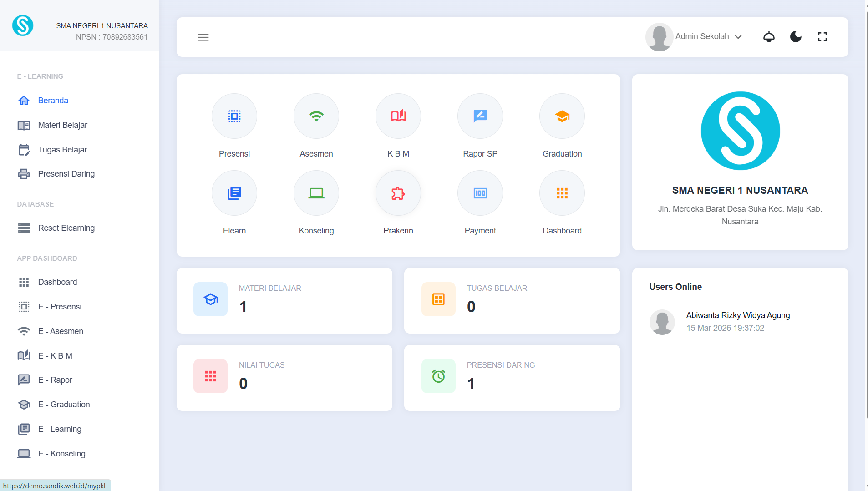Click the Tugas Belajar calendar icon
Viewport: 868px width, 491px height.
click(x=24, y=150)
